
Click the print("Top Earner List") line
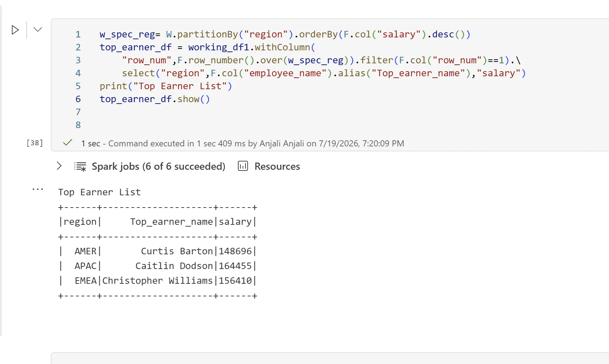(166, 86)
